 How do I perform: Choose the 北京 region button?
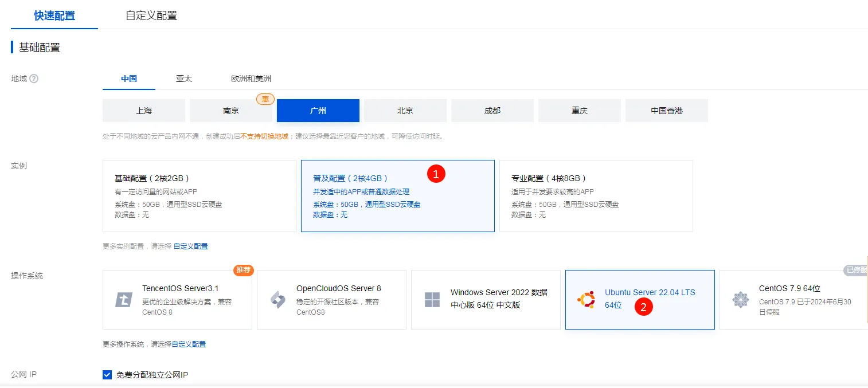[x=405, y=111]
